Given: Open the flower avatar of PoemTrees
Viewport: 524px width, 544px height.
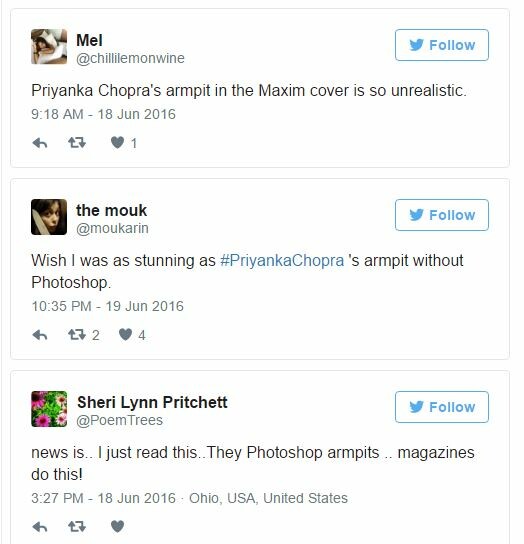Looking at the screenshot, I should (x=49, y=409).
